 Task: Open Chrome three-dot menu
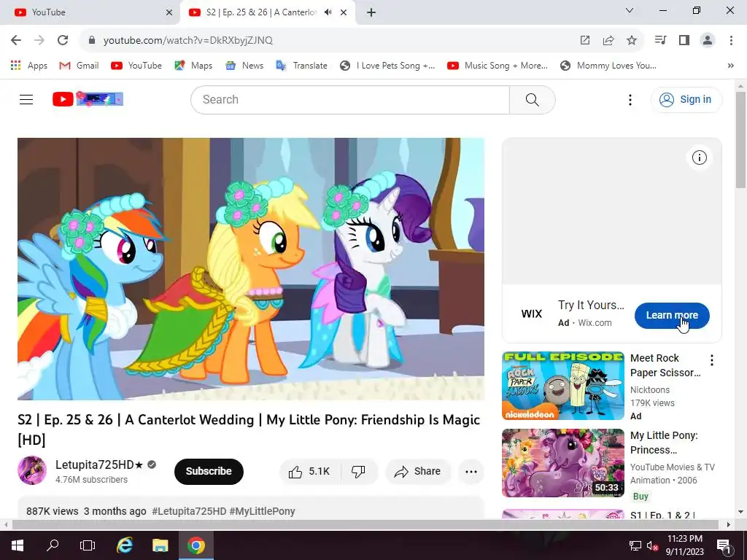tap(731, 41)
